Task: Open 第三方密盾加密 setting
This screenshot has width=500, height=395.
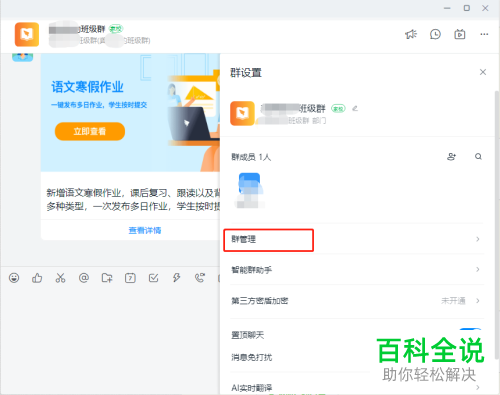Action: (357, 301)
